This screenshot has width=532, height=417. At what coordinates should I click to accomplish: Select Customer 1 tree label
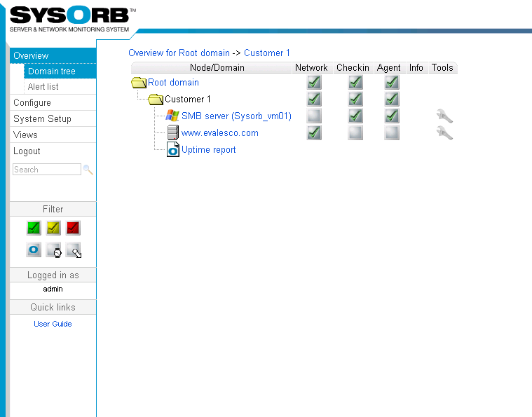click(188, 99)
